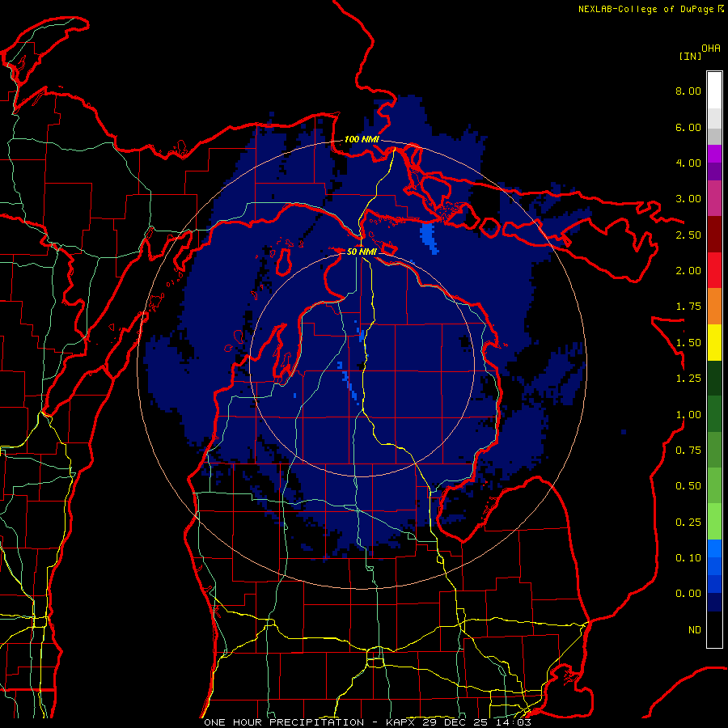The height and width of the screenshot is (728, 728).
Task: Pick the black ND swatch in legend
Action: [714, 629]
